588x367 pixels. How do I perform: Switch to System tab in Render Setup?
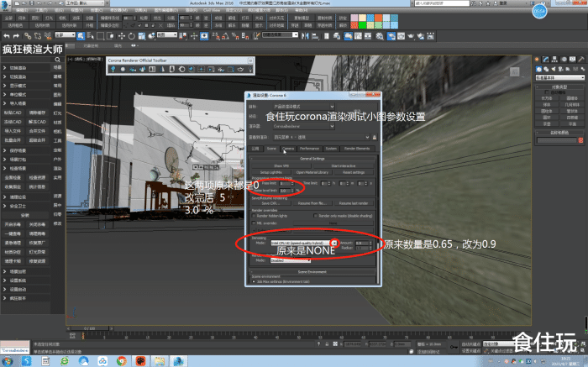pos(331,149)
